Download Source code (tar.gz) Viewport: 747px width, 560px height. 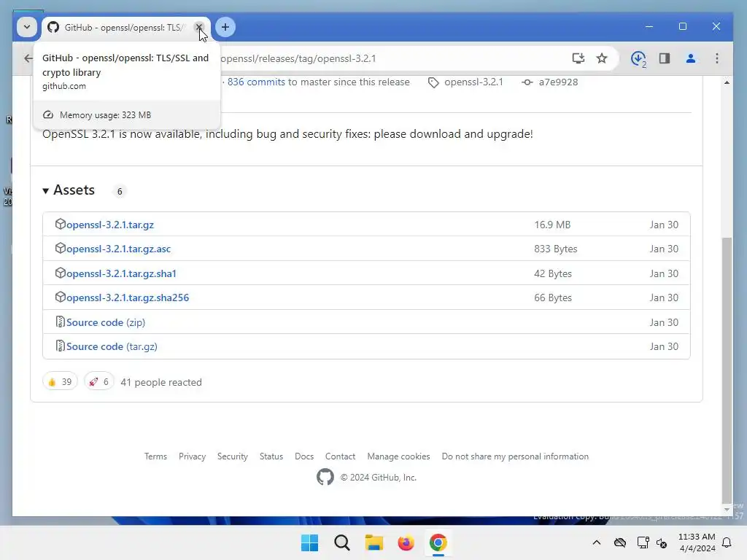(112, 346)
